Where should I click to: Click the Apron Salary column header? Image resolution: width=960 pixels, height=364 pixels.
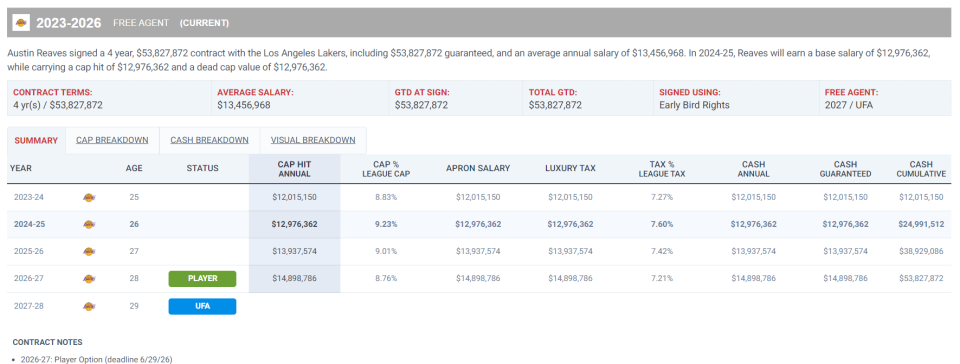coord(478,168)
